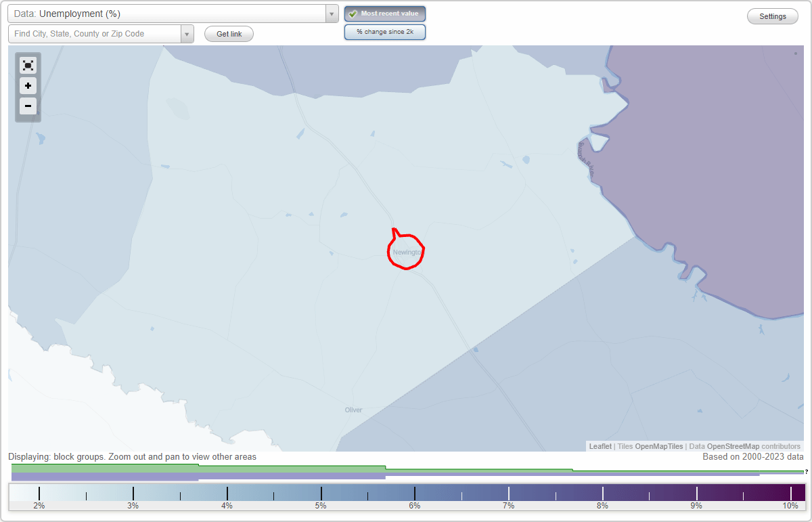Open the OpenMapTiles attribution link

(x=658, y=446)
